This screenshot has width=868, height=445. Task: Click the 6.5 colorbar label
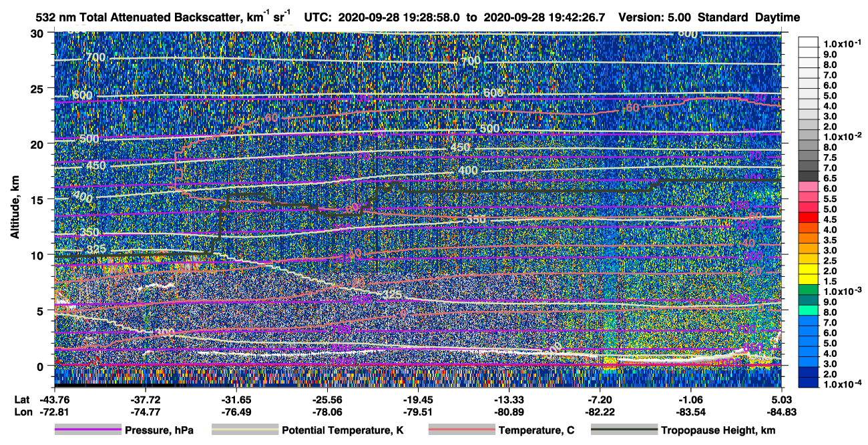[830, 179]
